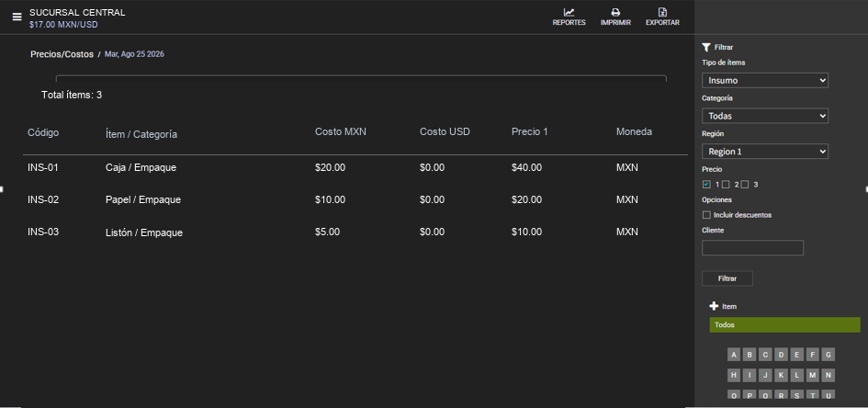
Task: Click the Precios/Costos breadcrumb
Action: [62, 55]
